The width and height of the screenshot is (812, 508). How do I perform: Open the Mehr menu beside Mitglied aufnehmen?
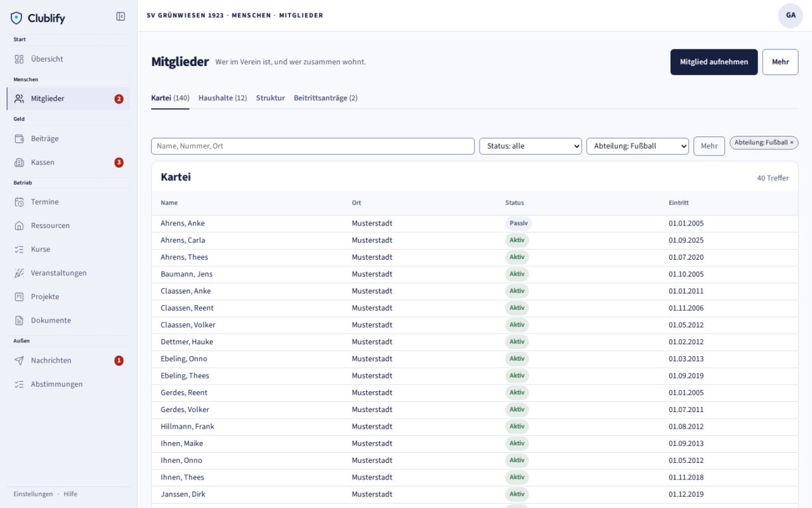[780, 62]
